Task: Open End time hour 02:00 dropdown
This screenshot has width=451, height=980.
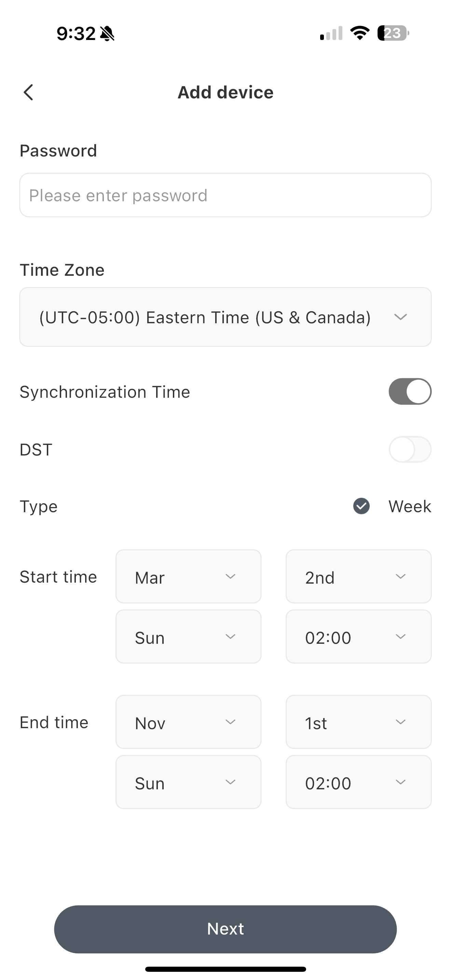Action: click(358, 782)
